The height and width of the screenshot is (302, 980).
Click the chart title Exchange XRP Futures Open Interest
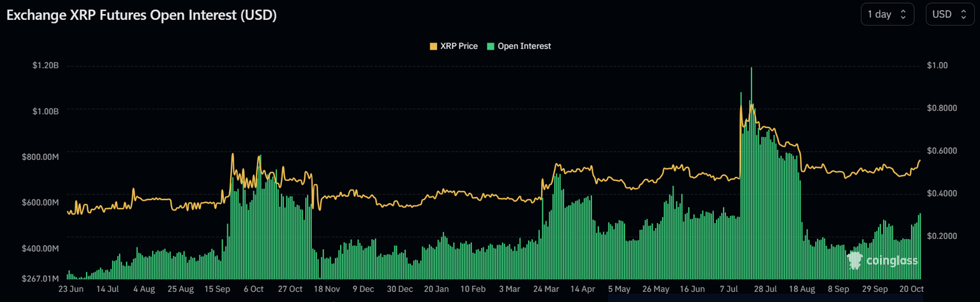pos(141,15)
